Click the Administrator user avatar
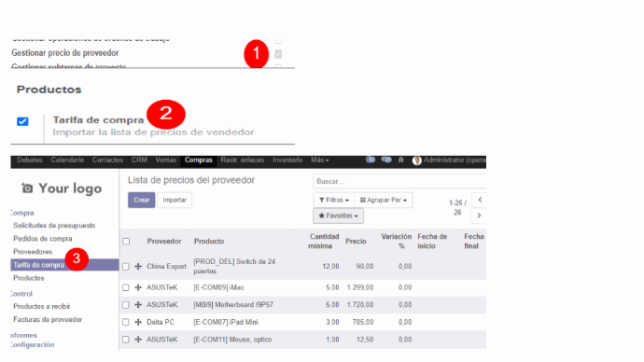 tap(417, 160)
